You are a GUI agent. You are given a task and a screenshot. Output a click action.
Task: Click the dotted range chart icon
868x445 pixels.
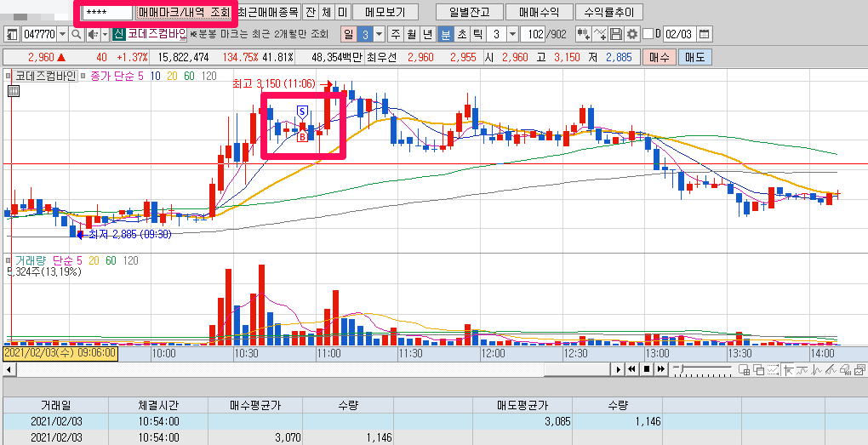click(x=773, y=370)
